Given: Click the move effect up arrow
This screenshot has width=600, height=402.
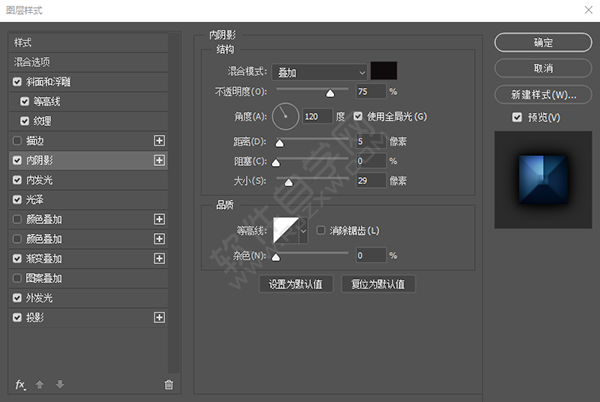Looking at the screenshot, I should (41, 384).
